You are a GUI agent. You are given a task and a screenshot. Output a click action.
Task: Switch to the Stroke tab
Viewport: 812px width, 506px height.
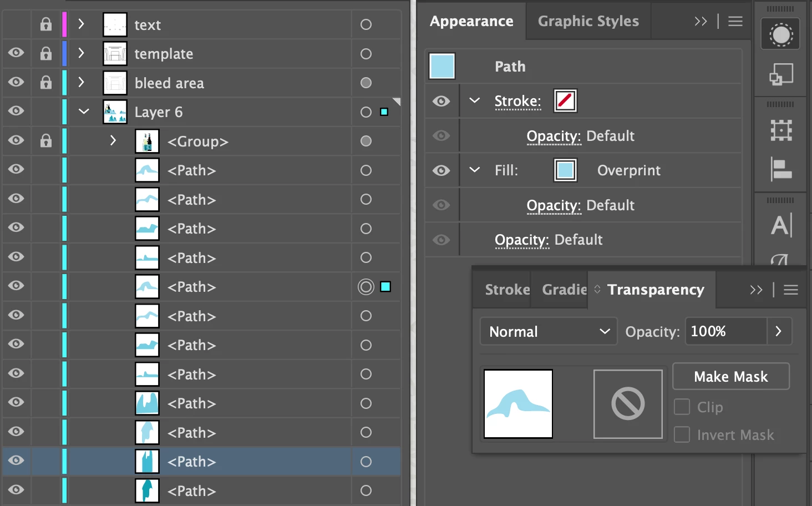(507, 290)
